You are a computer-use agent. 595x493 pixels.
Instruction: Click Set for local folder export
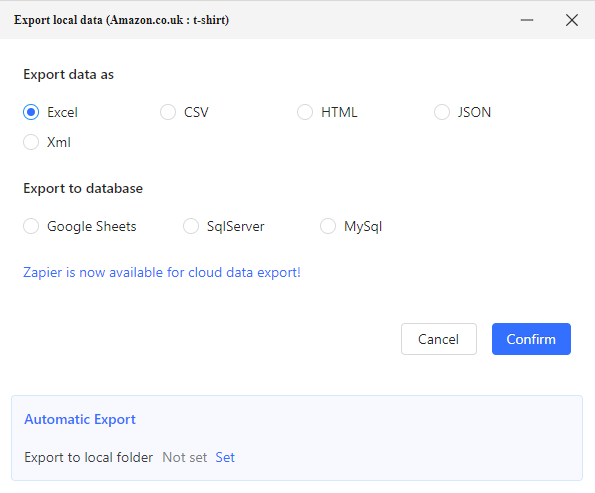click(225, 457)
